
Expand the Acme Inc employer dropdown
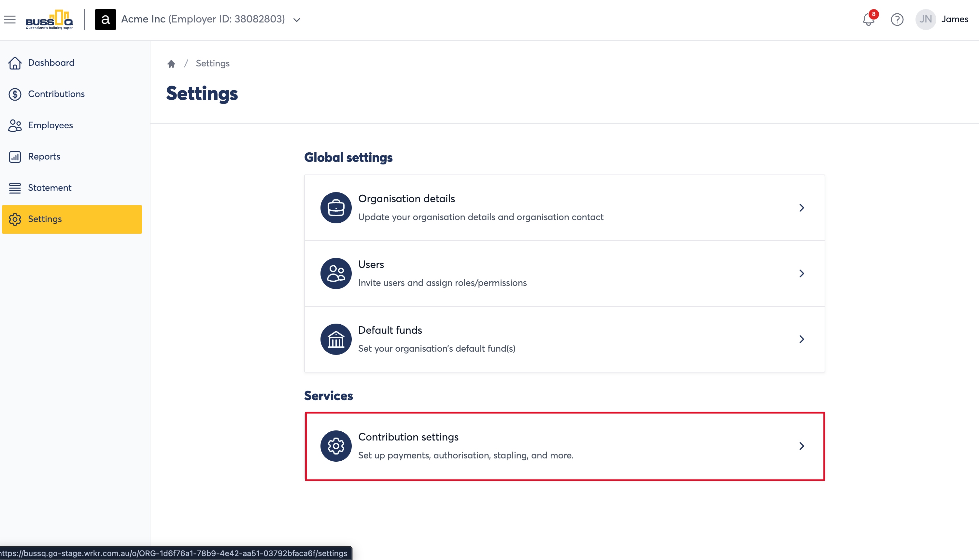(x=297, y=20)
